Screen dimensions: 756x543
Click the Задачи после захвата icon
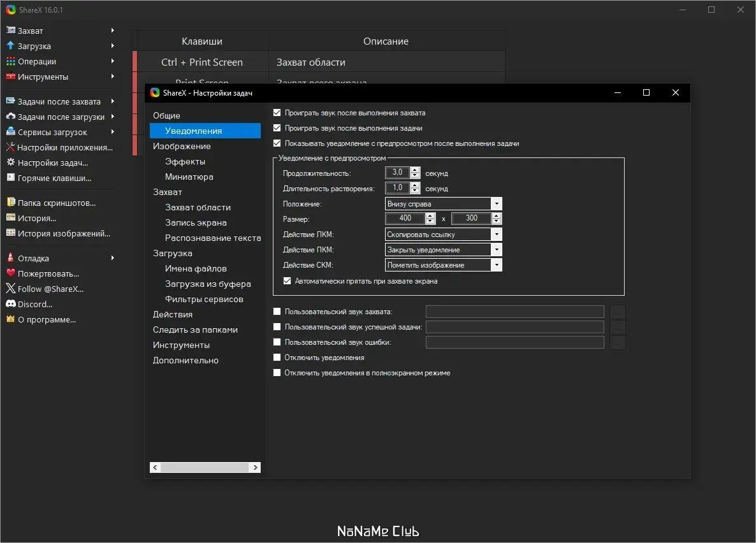pos(11,101)
